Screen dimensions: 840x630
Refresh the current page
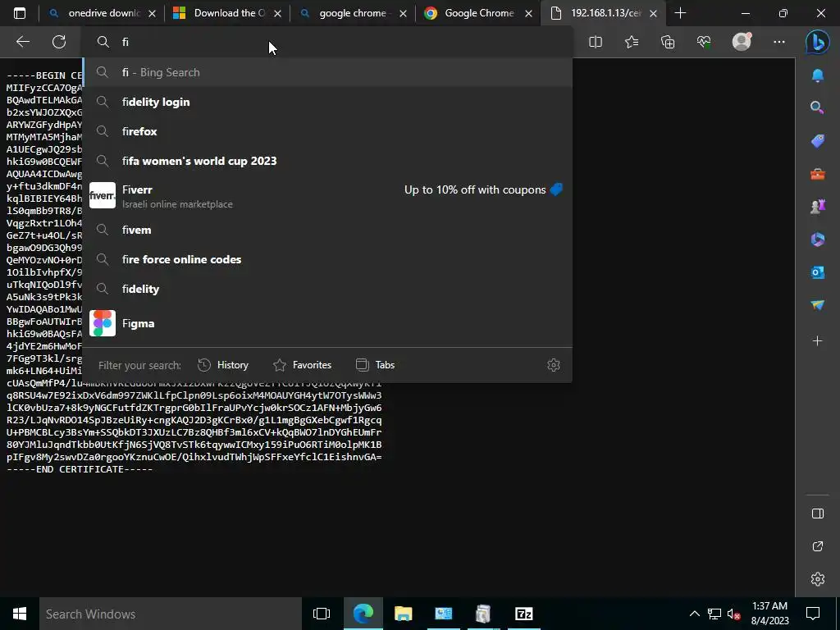coord(59,42)
